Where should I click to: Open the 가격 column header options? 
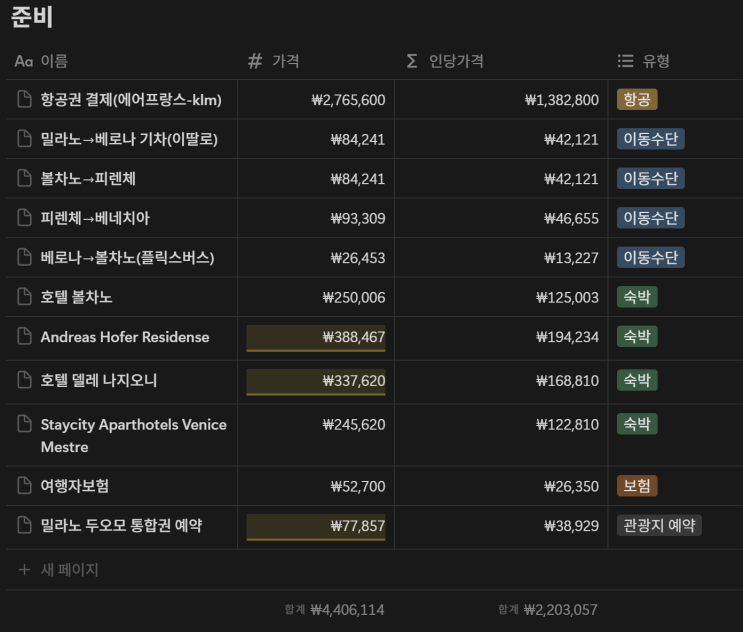click(285, 61)
